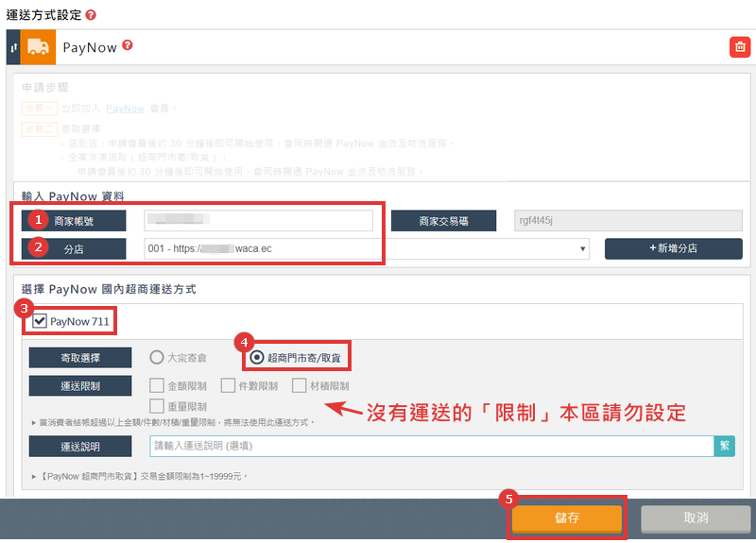The height and width of the screenshot is (543, 756).
Task: Click the 選擇 PayNow 國內超商運送方式 heading
Action: pos(109,289)
